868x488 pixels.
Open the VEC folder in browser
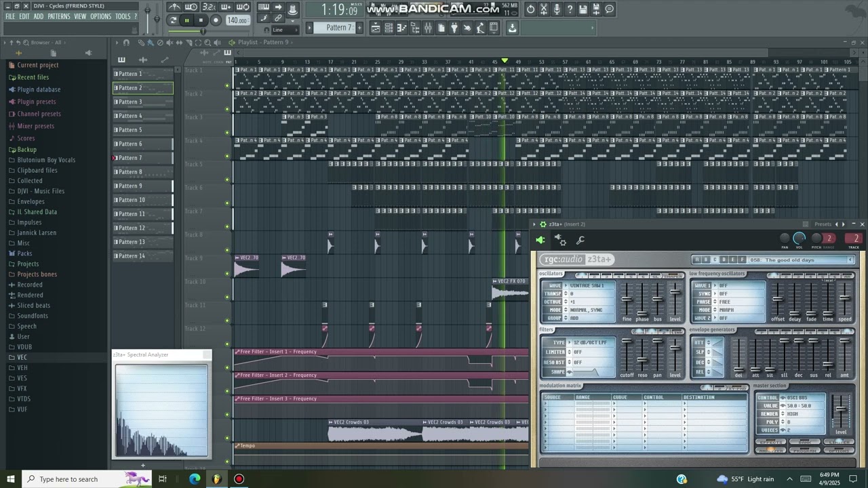click(22, 357)
